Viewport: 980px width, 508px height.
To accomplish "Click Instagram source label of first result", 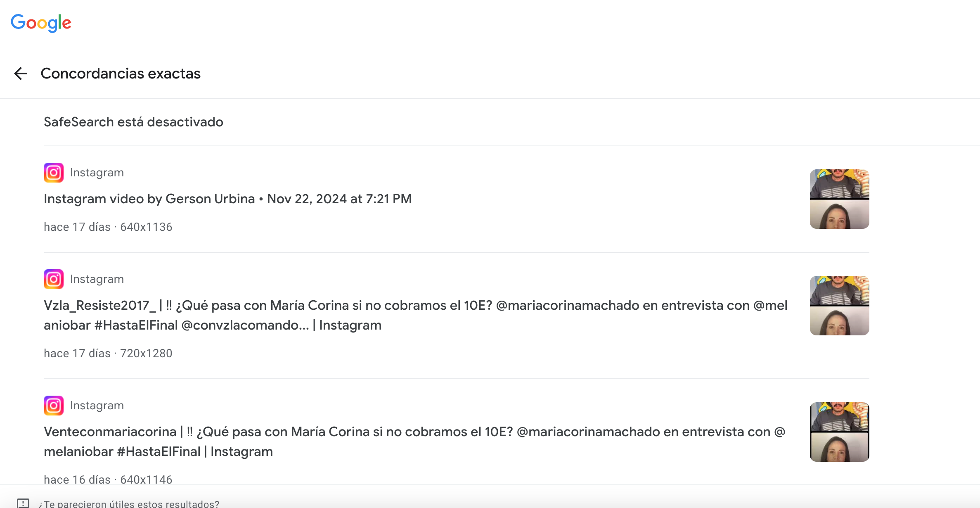I will pyautogui.click(x=97, y=173).
